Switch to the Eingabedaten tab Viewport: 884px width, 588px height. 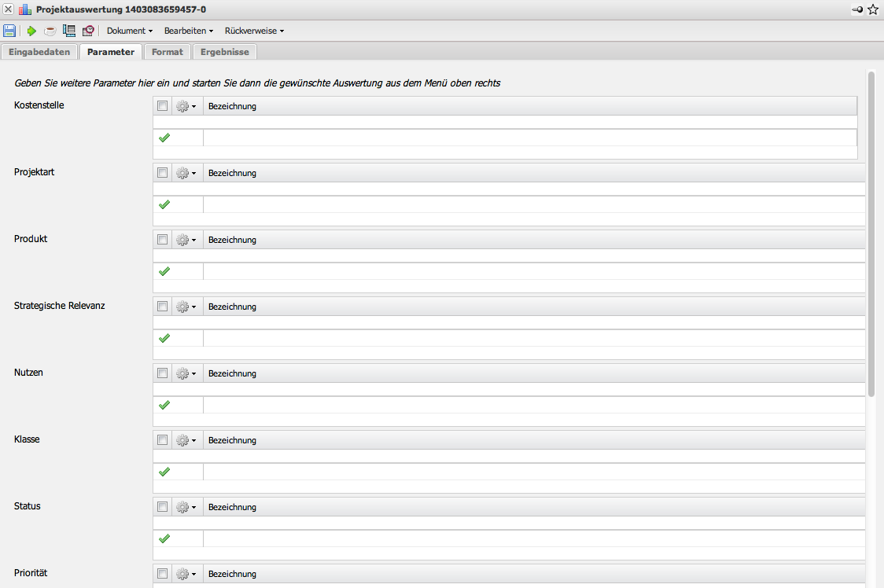[39, 52]
